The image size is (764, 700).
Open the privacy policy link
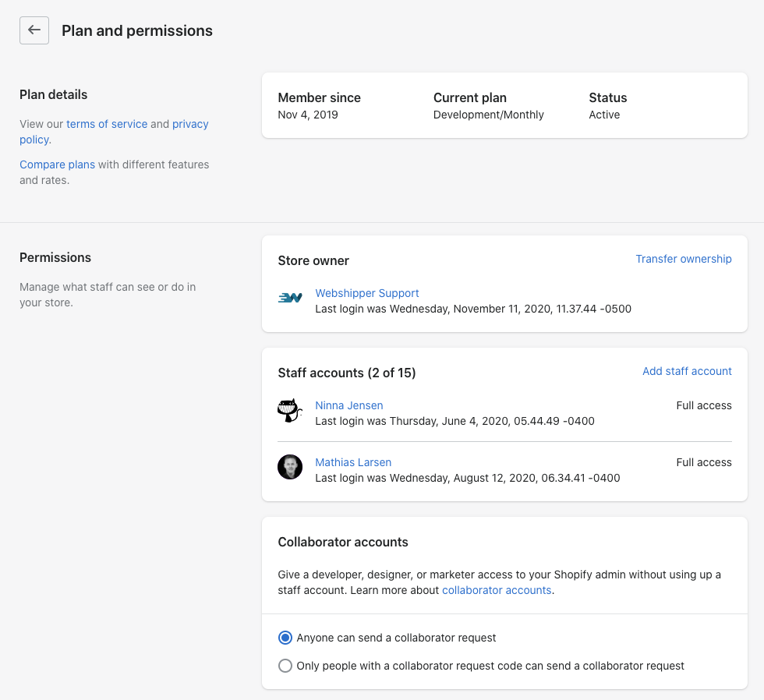point(190,124)
